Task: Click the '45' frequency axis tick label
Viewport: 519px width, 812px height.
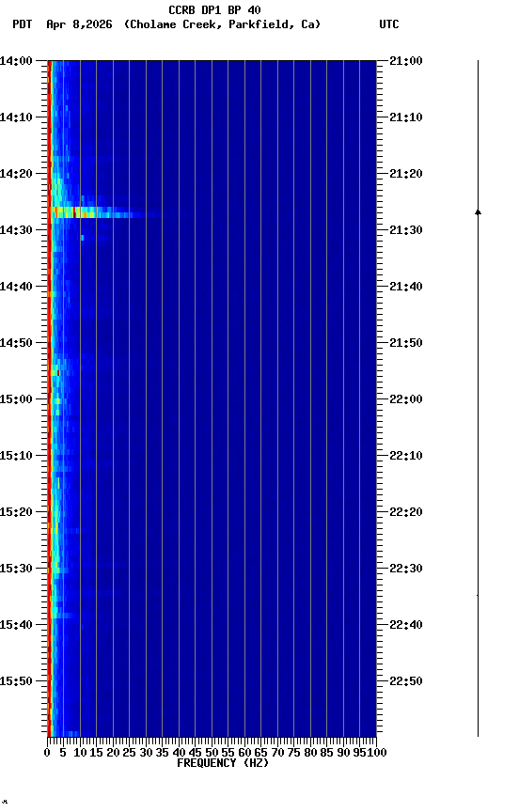Action: tap(196, 753)
